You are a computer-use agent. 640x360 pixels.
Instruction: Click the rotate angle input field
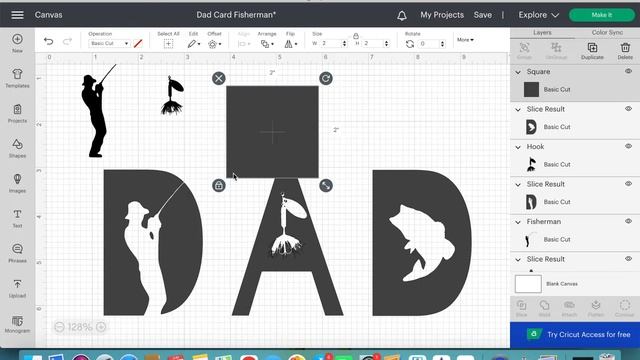coord(432,43)
